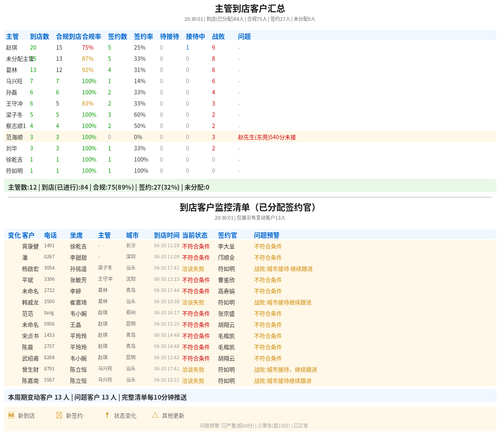Click arrival time 06-30 12:42

(167, 357)
